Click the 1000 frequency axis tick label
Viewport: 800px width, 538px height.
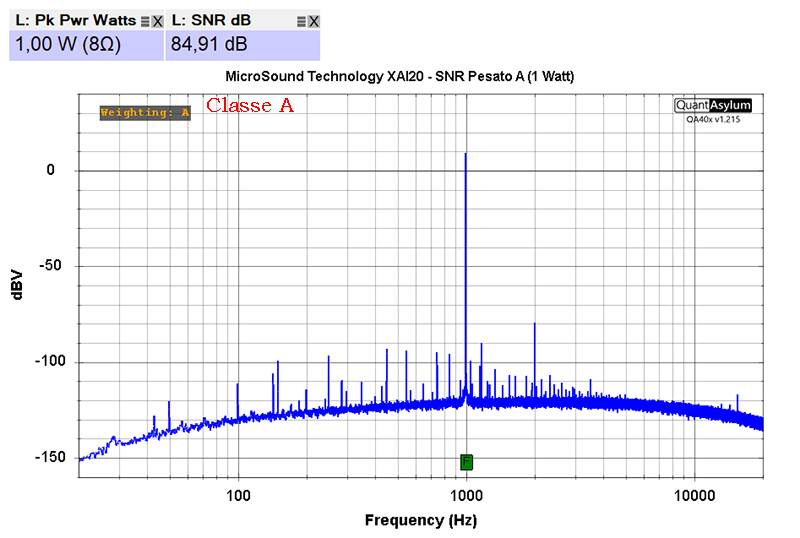(x=466, y=496)
